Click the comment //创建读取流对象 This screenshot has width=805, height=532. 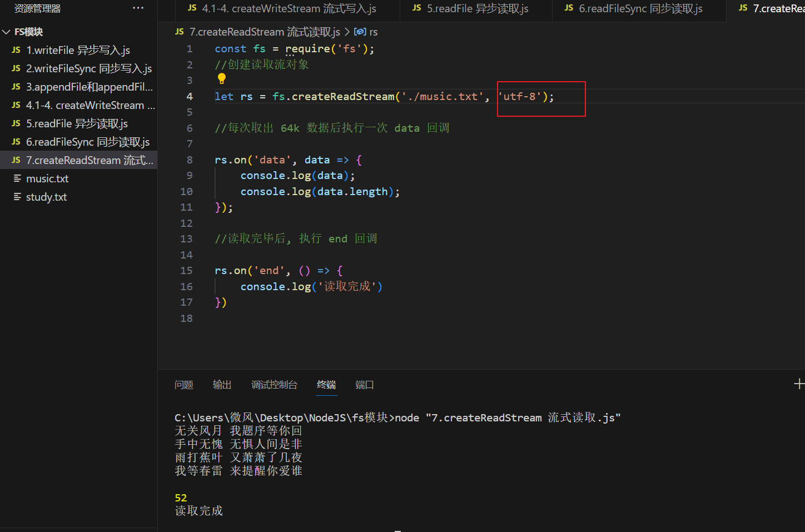tap(261, 64)
